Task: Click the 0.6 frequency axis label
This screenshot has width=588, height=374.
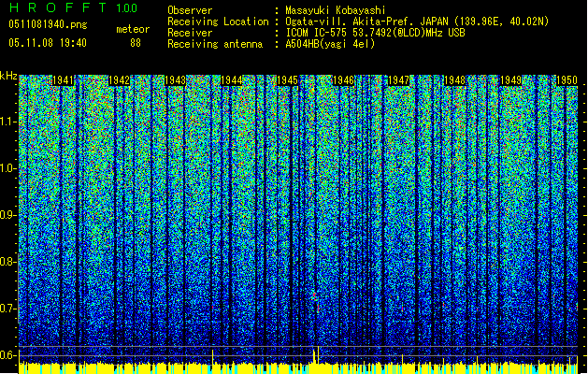Action: click(7, 355)
